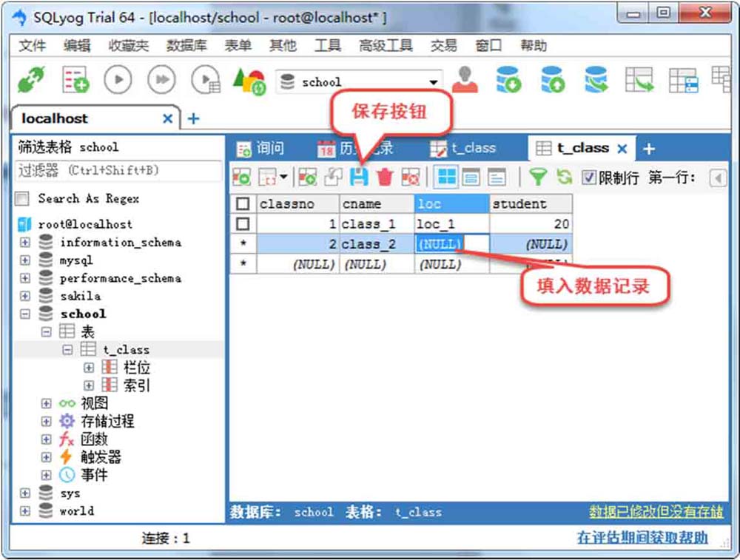Click the student column header
The height and width of the screenshot is (560, 740).
point(531,204)
